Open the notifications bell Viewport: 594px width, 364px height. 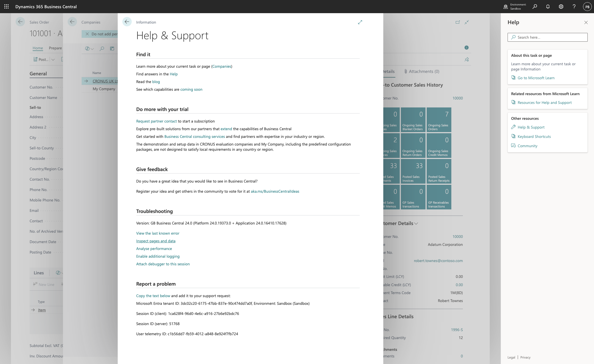(x=548, y=7)
